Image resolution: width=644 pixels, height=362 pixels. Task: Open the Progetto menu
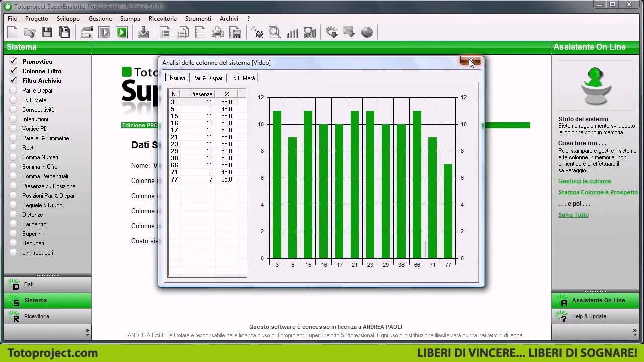(37, 19)
